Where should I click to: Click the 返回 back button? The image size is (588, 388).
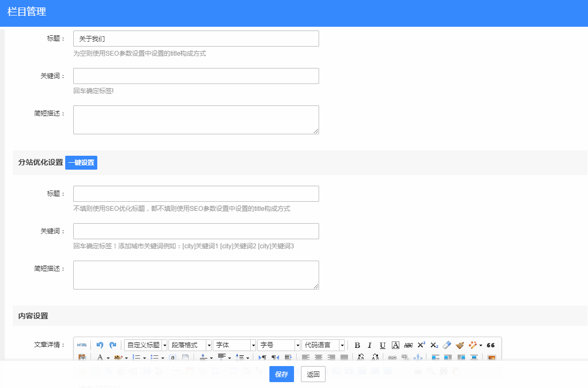pos(313,374)
